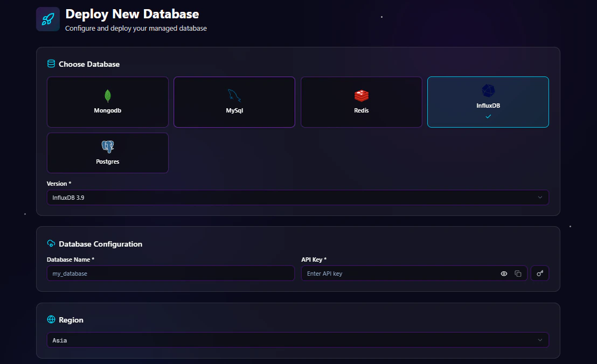This screenshot has height=364, width=597.
Task: Click the Mongodb leaf logo
Action: point(108,96)
